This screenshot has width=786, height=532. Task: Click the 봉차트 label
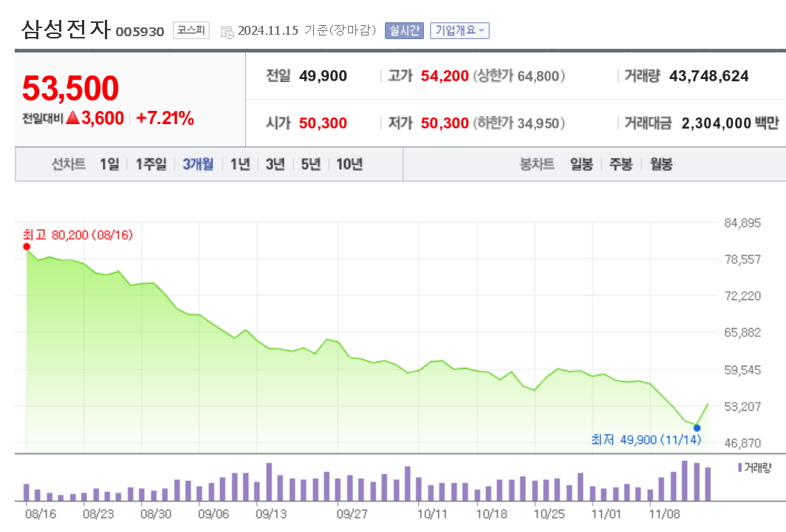pyautogui.click(x=537, y=164)
